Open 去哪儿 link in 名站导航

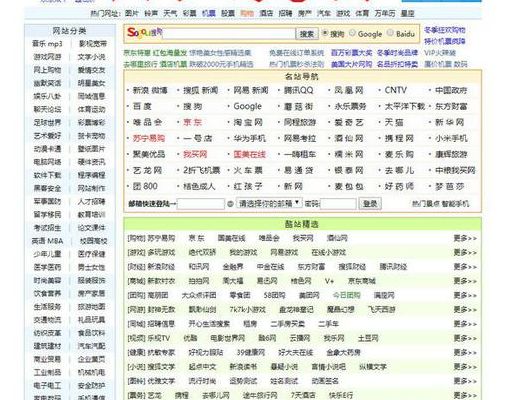399,170
